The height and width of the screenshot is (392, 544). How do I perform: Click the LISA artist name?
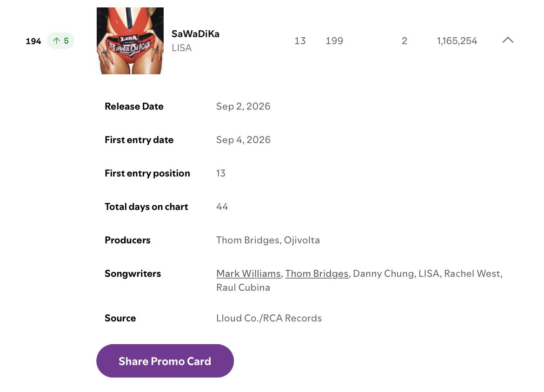(x=181, y=48)
